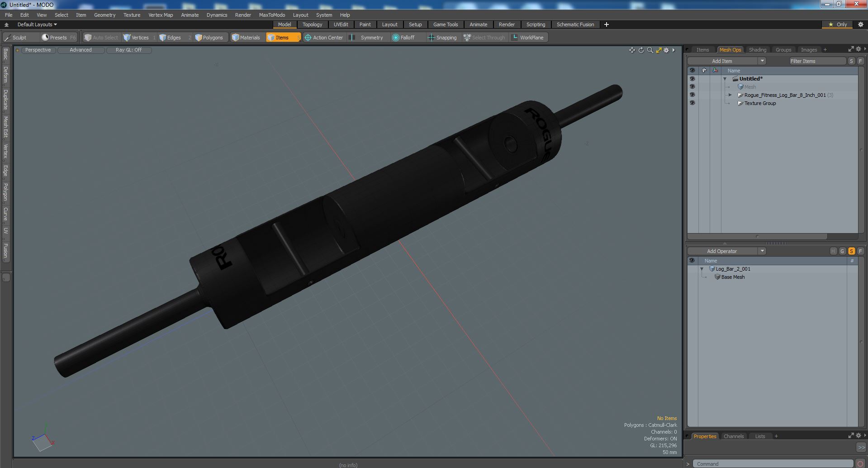Image resolution: width=868 pixels, height=468 pixels.
Task: Switch to Edges selection mode
Action: click(170, 38)
